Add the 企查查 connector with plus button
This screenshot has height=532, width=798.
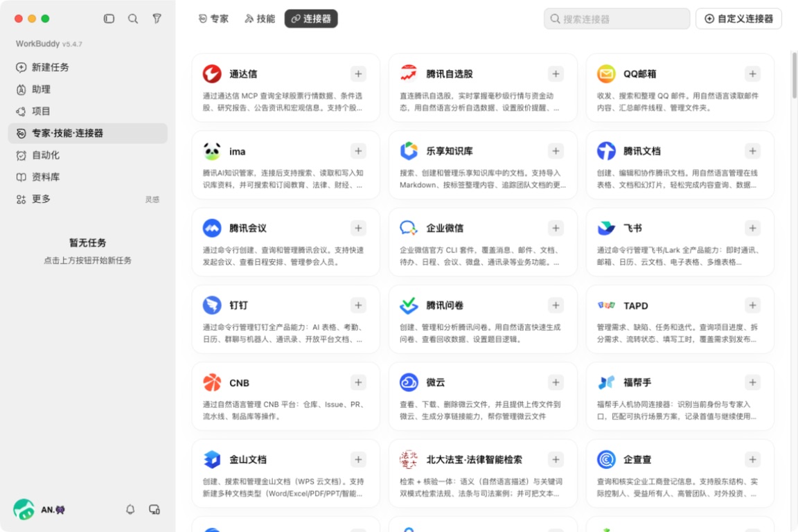(753, 460)
